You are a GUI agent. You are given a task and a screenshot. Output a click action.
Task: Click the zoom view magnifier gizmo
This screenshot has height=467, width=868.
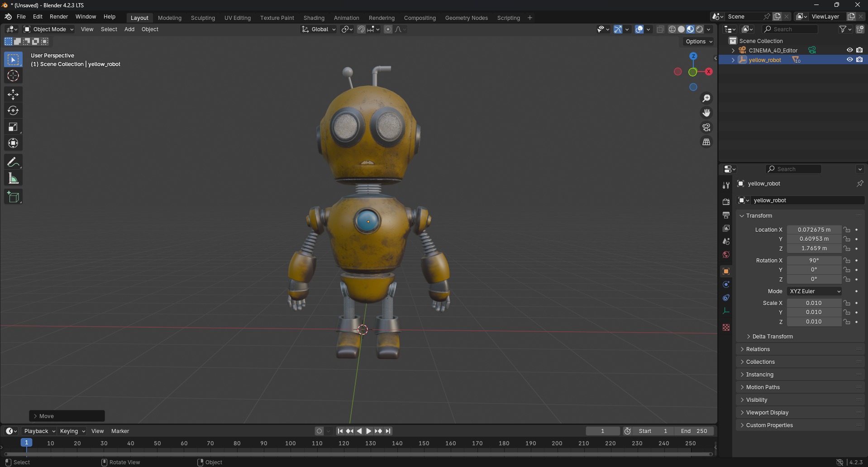(x=706, y=98)
